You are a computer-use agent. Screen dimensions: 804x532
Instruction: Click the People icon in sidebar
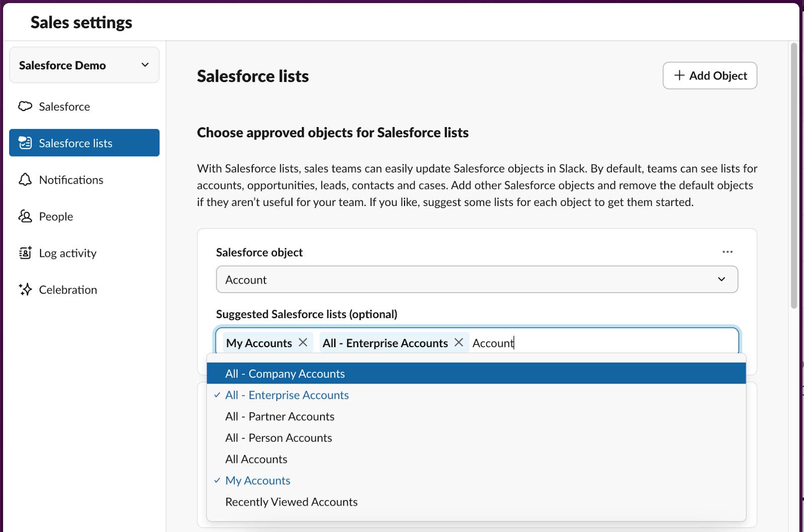[x=25, y=217]
